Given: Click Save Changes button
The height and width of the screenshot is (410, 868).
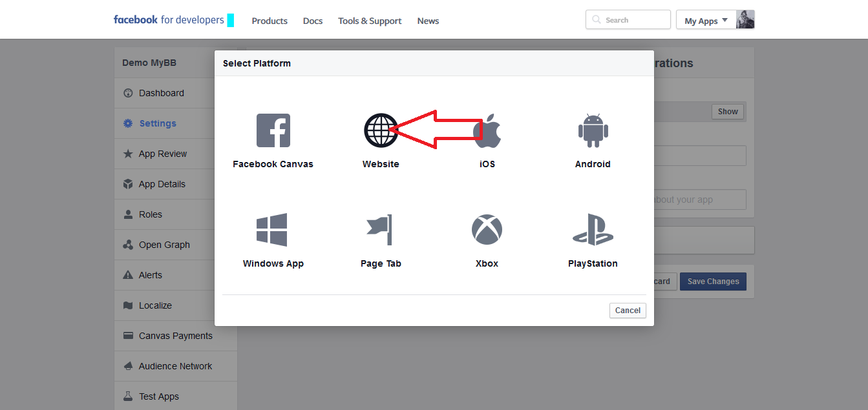Looking at the screenshot, I should pyautogui.click(x=713, y=282).
